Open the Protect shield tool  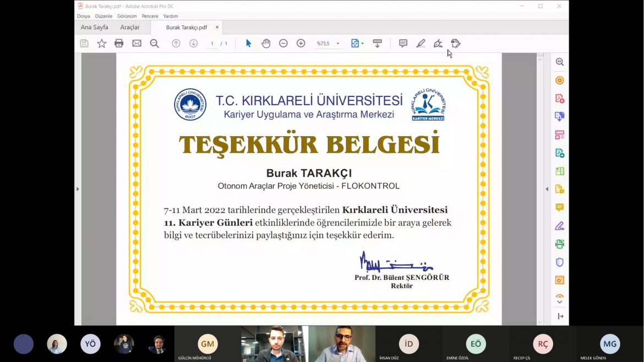click(x=559, y=262)
